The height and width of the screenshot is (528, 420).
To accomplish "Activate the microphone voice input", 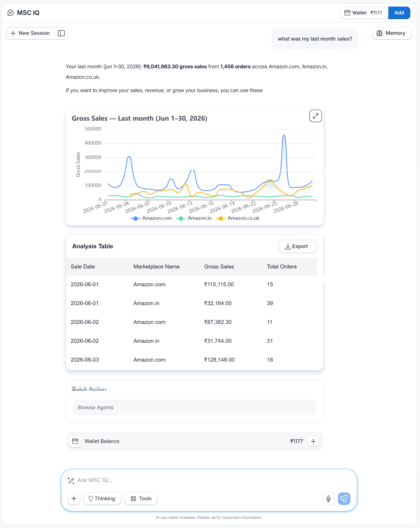I will pos(328,499).
